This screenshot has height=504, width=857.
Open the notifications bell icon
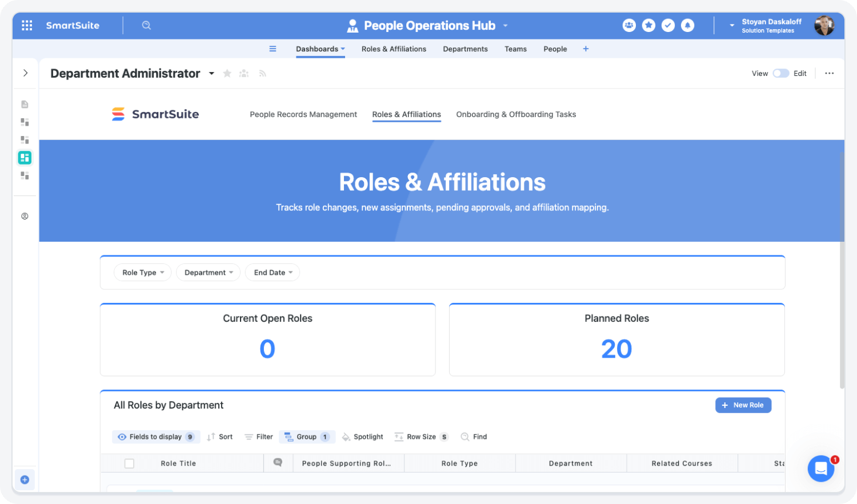688,25
